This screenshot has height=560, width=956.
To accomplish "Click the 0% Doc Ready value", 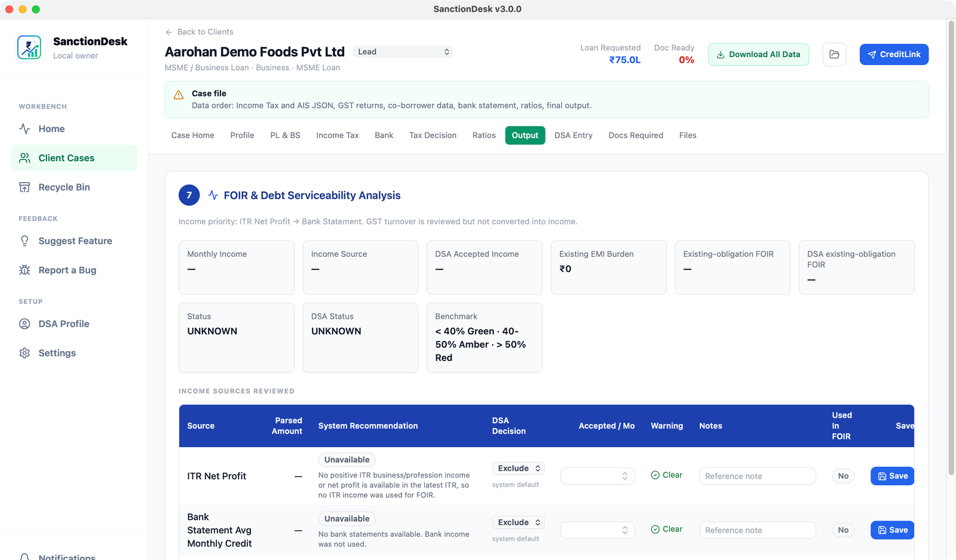I will coord(687,60).
